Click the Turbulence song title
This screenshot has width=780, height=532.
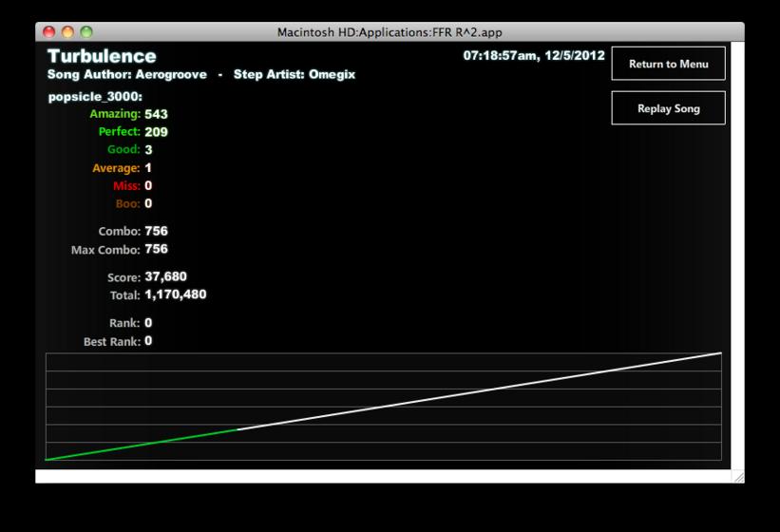pos(102,56)
